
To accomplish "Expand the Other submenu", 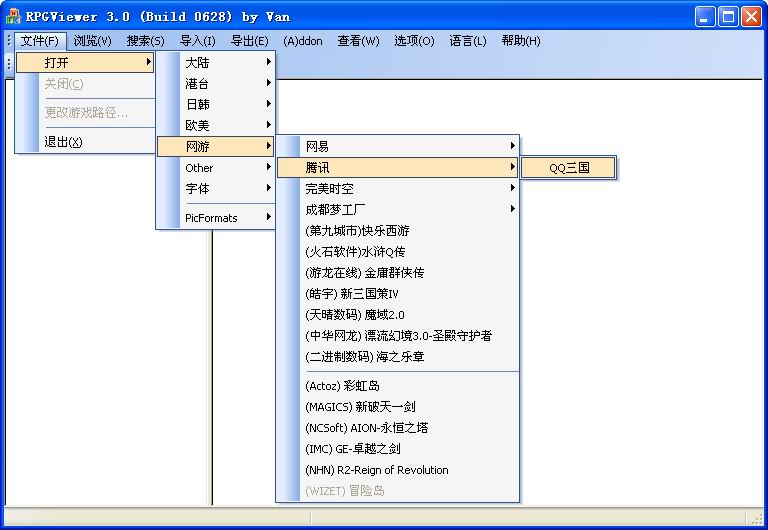I will click(x=216, y=168).
